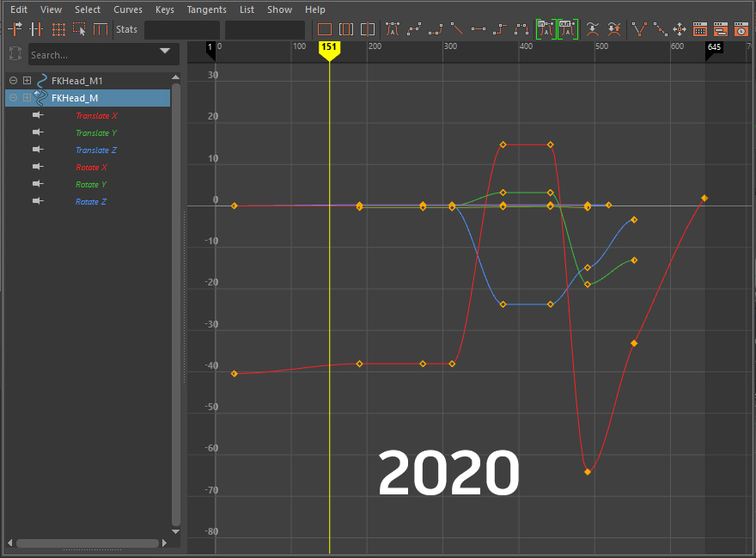Viewport: 756px width, 558px height.
Task: Open the Tangents menu
Action: (x=206, y=9)
